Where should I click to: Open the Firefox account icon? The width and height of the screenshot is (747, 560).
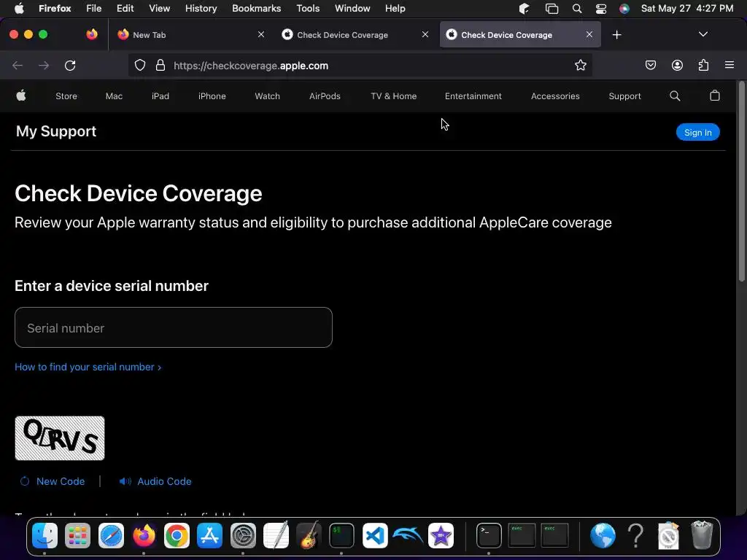coord(677,65)
